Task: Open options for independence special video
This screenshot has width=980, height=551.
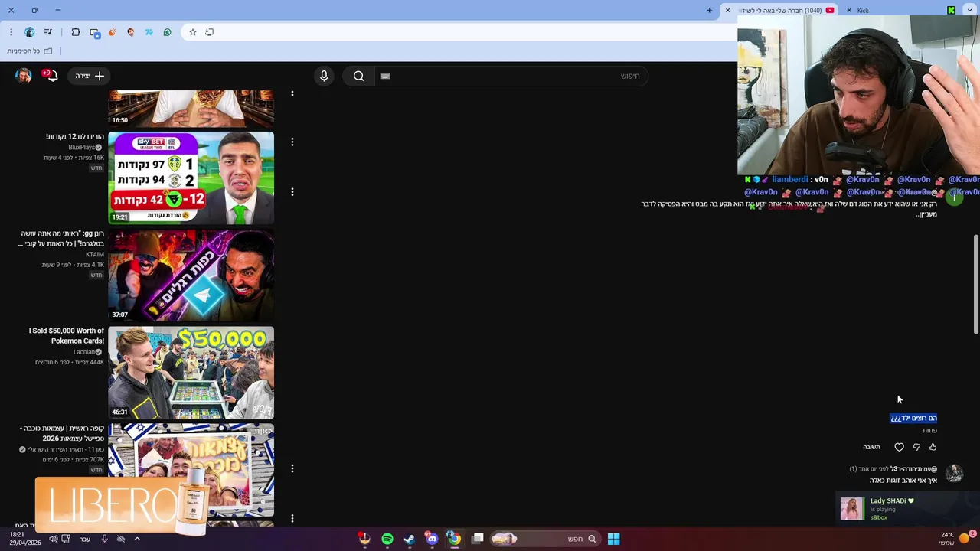Action: [x=292, y=468]
